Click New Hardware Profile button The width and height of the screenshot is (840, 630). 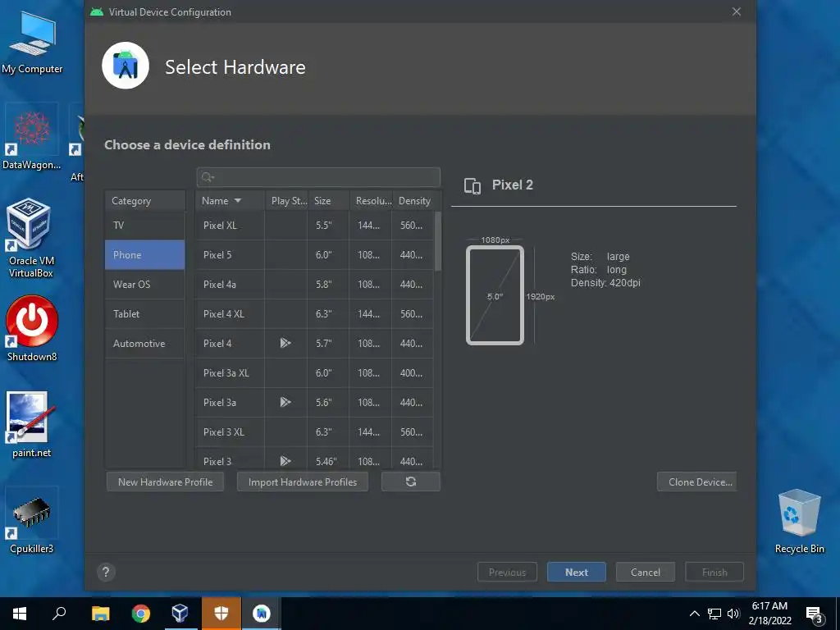[165, 482]
